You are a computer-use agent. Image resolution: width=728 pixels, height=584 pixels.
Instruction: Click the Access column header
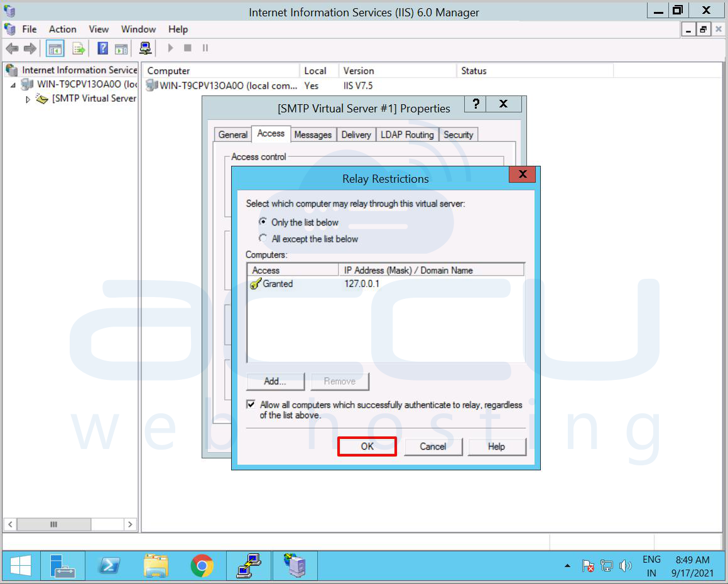click(293, 270)
